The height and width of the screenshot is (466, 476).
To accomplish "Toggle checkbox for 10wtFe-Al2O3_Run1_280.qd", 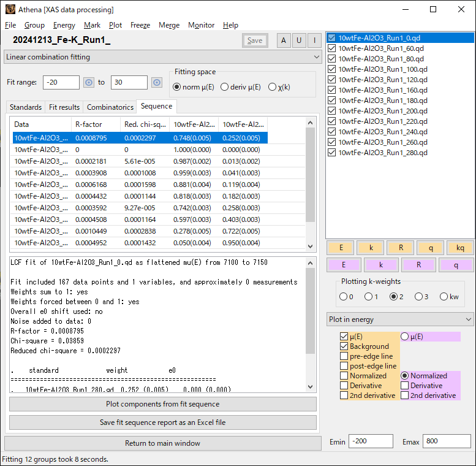I will [x=332, y=153].
